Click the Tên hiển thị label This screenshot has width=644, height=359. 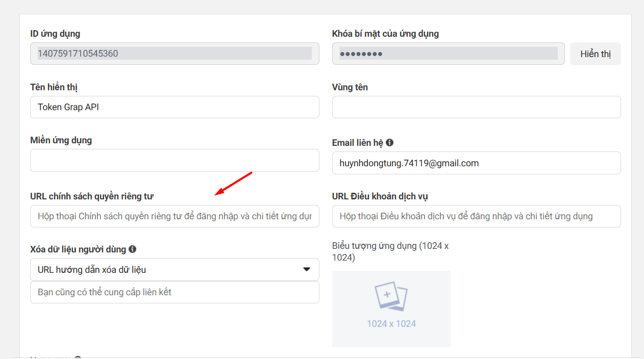(x=54, y=87)
